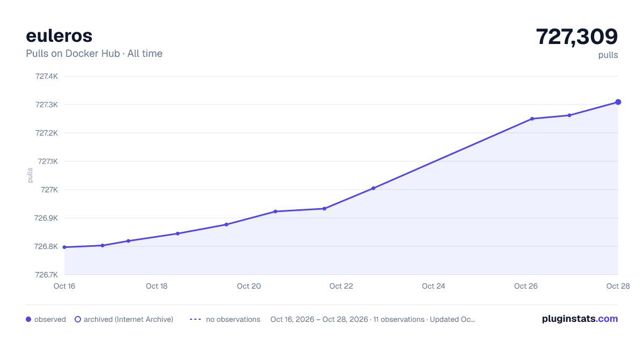Click the data point near Oct 17 and a half
The image size is (644, 338).
click(x=128, y=241)
